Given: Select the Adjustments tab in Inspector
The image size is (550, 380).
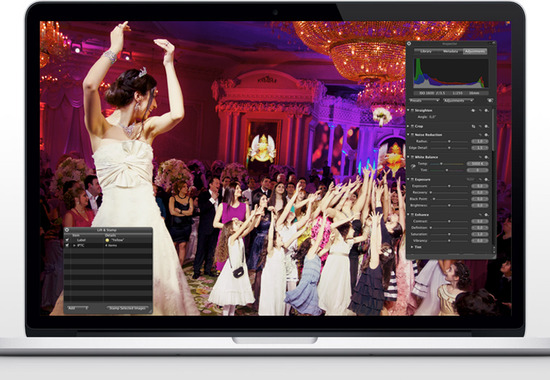Looking at the screenshot, I should 475,51.
